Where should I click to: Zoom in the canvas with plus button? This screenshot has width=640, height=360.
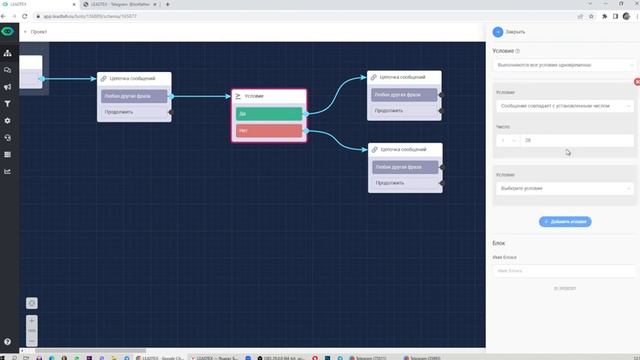(x=32, y=321)
